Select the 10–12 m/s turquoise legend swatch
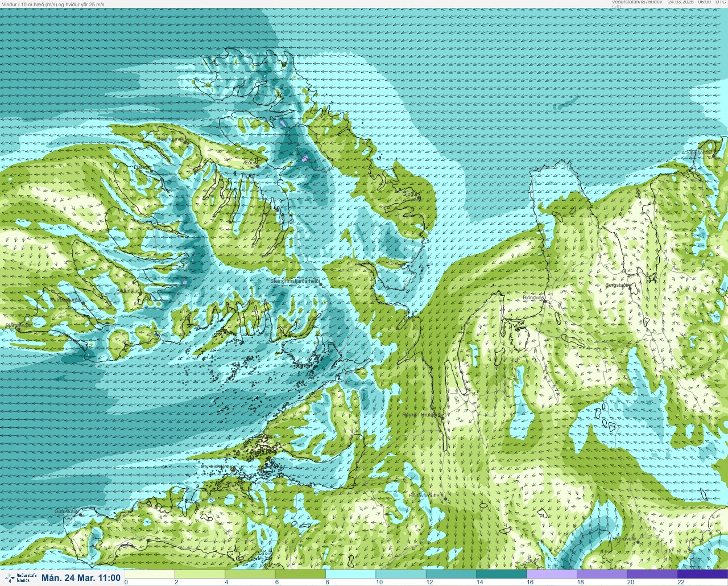The height and width of the screenshot is (586, 728). (400, 574)
